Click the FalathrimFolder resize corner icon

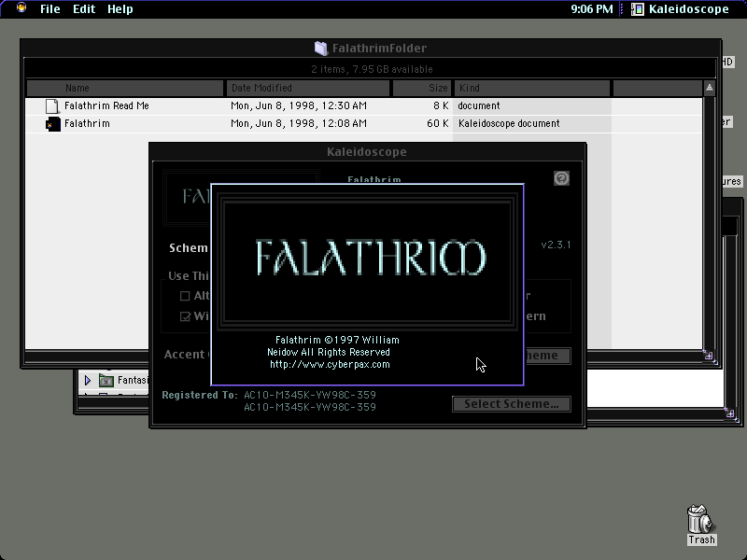pyautogui.click(x=710, y=356)
